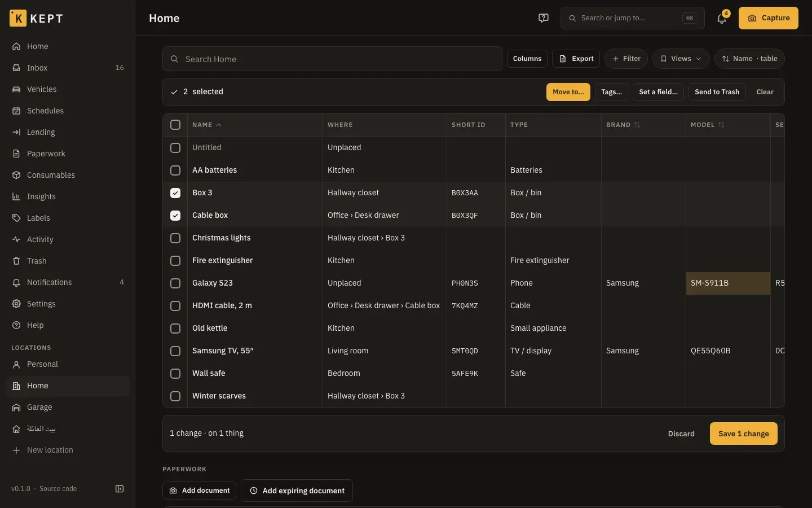Click the Search or jump to field
812x508 pixels.
coord(632,18)
